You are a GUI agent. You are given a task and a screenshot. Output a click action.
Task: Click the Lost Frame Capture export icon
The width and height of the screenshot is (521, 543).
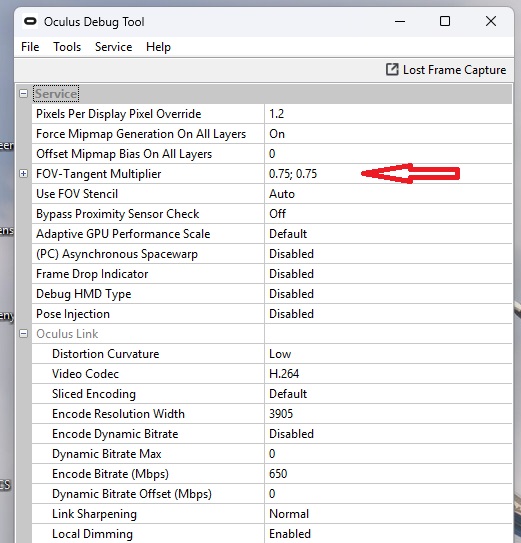[392, 69]
